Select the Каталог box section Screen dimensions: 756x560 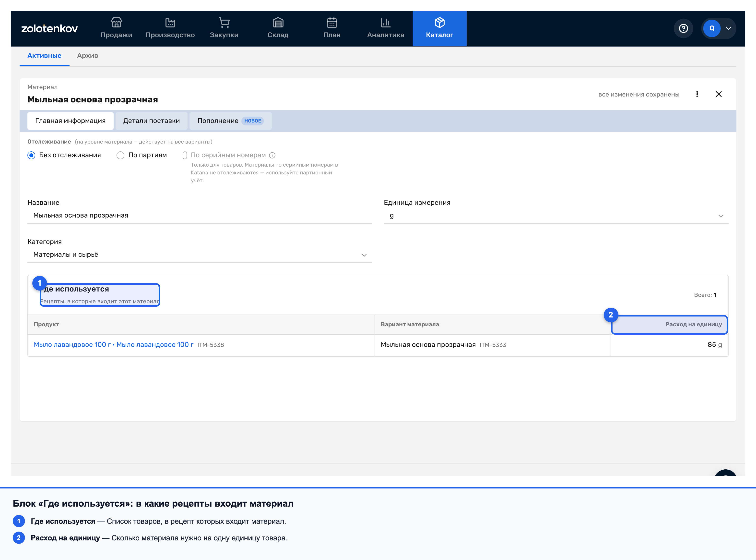[439, 28]
